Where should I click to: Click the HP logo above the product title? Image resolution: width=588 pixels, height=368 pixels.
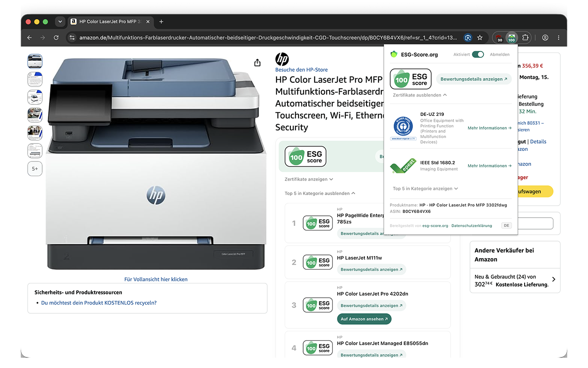pos(282,59)
